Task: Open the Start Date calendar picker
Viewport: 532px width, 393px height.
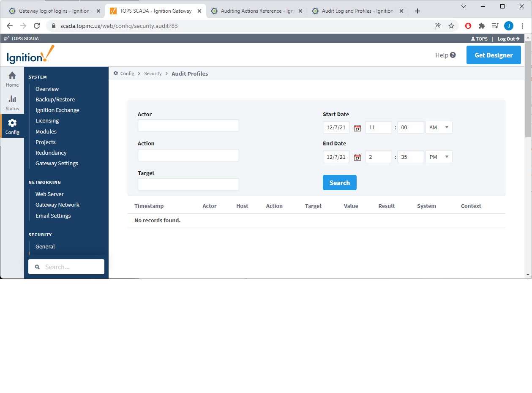Action: pos(357,127)
